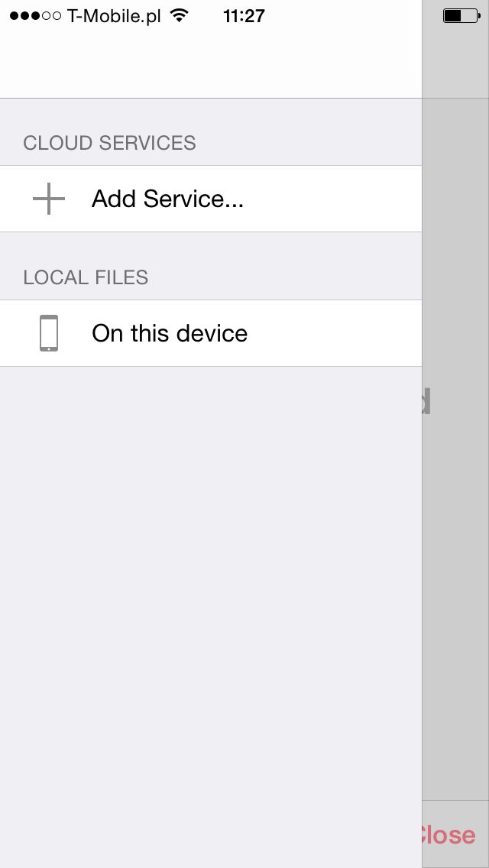
Task: Click the cut-off bold letter d in the dimmed background
Action: click(x=426, y=401)
